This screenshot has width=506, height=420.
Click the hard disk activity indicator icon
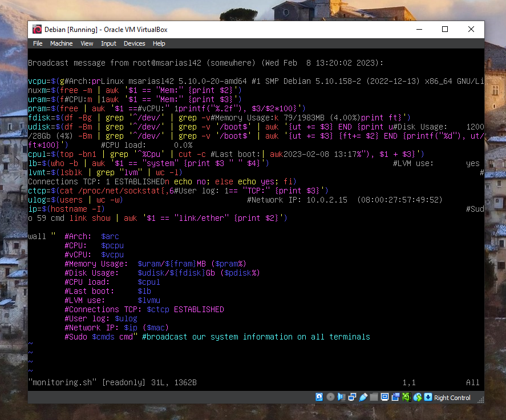319,397
